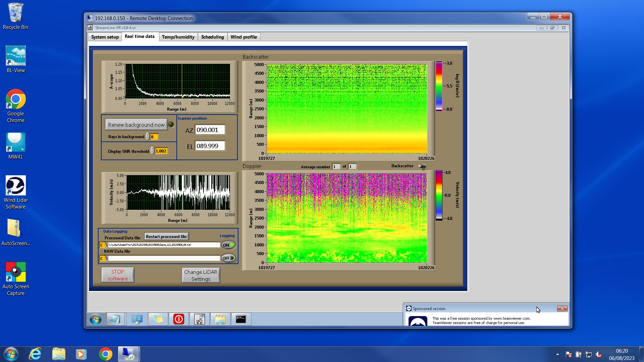Image resolution: width=644 pixels, height=362 pixels.
Task: Switch to the Wind profile tab
Action: 244,37
